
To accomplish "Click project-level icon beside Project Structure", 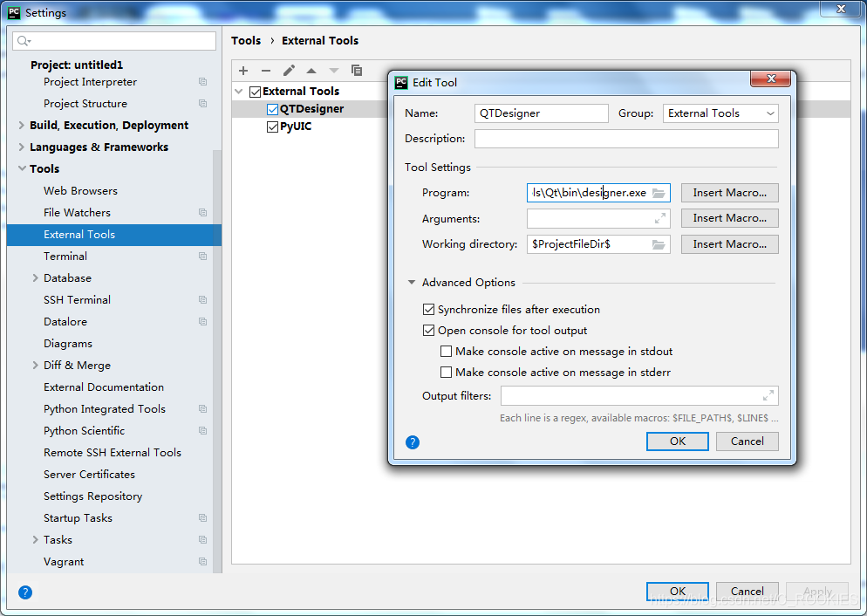I will tap(203, 104).
